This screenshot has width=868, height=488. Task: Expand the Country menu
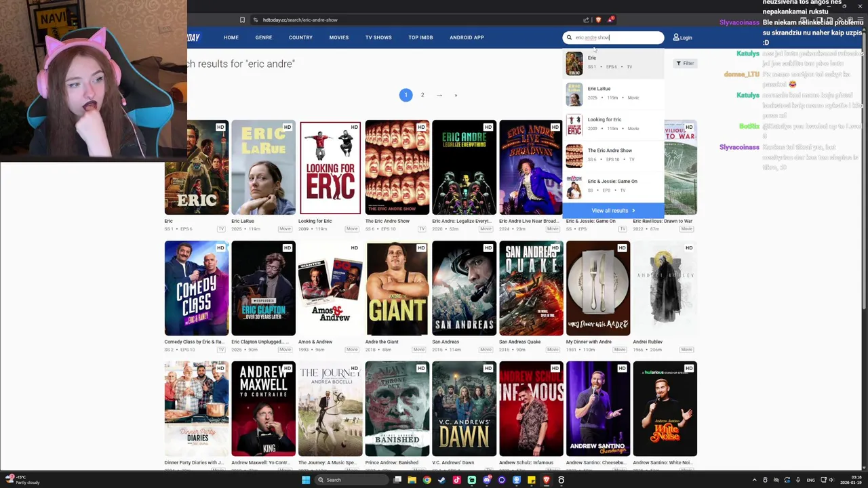click(x=300, y=37)
